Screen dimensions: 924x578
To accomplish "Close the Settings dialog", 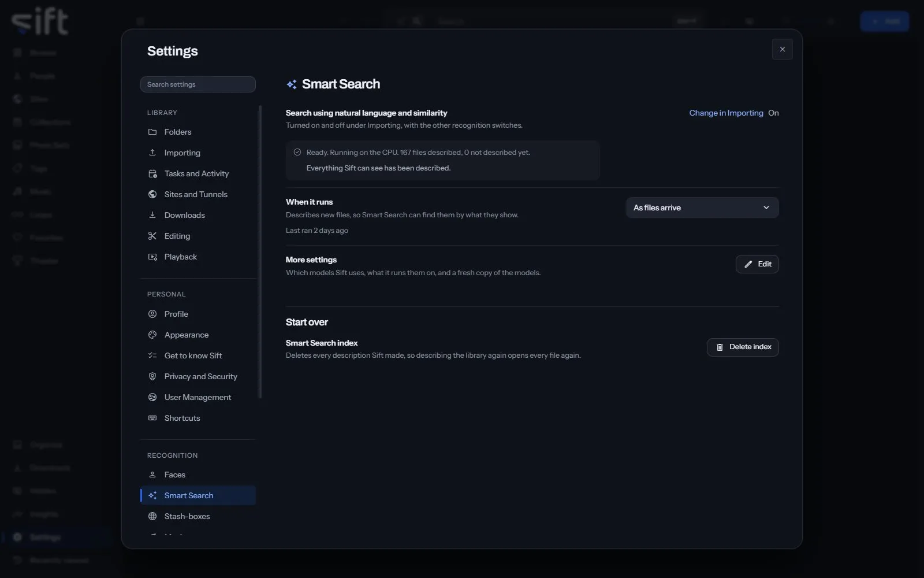I will [x=783, y=49].
